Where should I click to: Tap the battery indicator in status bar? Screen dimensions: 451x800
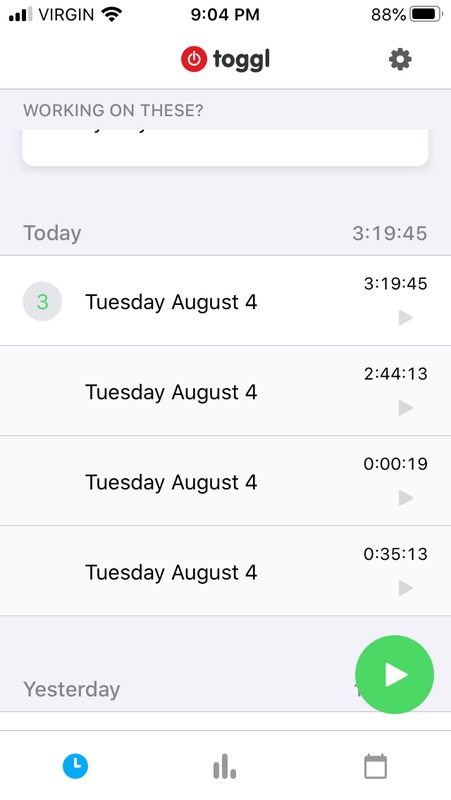(x=426, y=14)
